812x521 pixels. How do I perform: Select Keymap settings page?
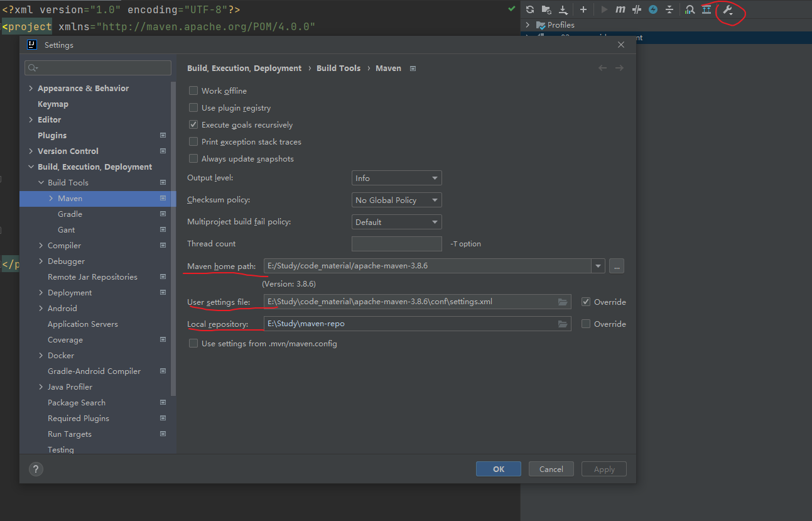tap(53, 104)
